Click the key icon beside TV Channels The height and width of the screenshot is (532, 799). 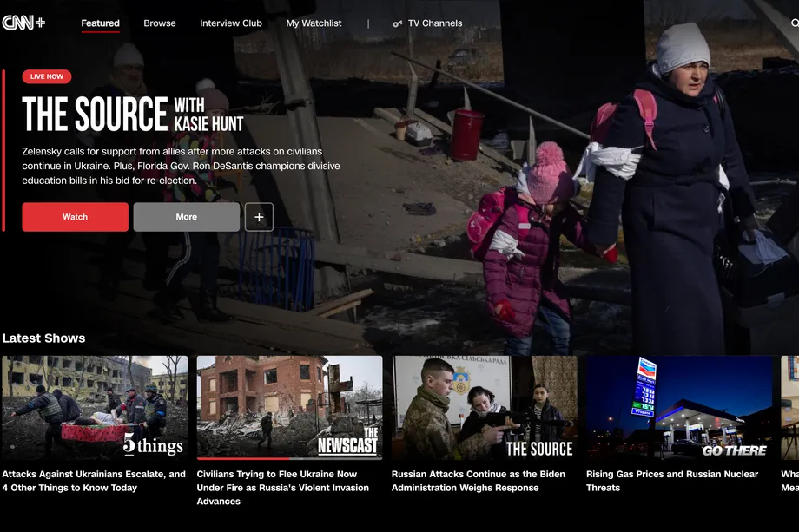tap(398, 23)
